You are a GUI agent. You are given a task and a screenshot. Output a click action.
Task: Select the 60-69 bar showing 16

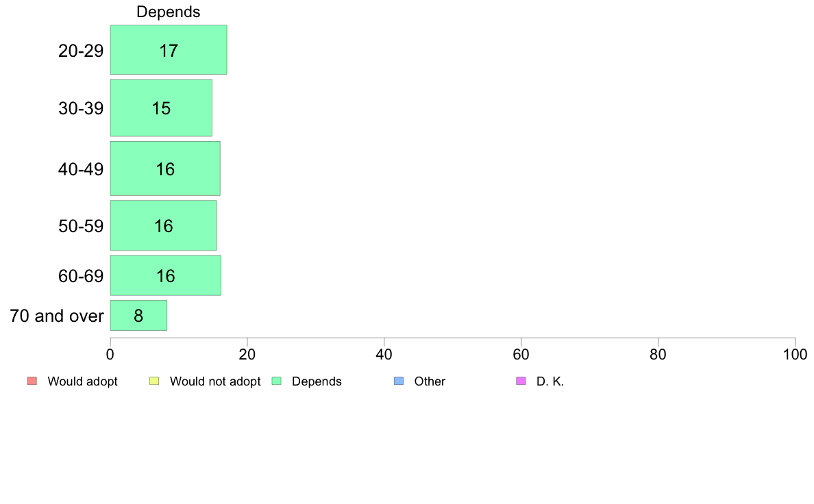tap(166, 275)
